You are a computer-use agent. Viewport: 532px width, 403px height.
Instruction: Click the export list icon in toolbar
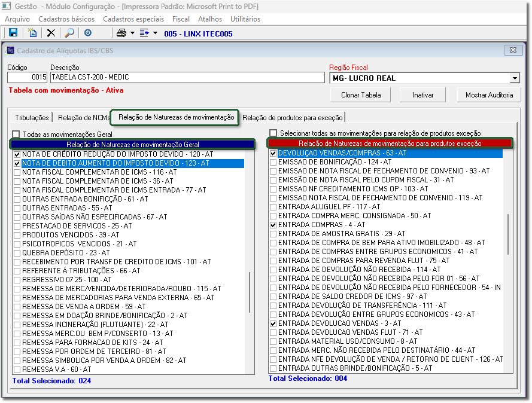tap(144, 33)
